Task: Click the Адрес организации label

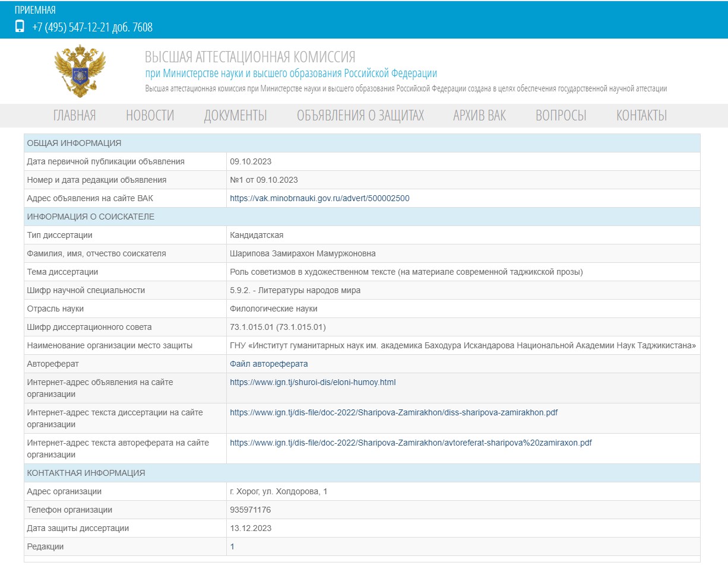Action: (64, 491)
